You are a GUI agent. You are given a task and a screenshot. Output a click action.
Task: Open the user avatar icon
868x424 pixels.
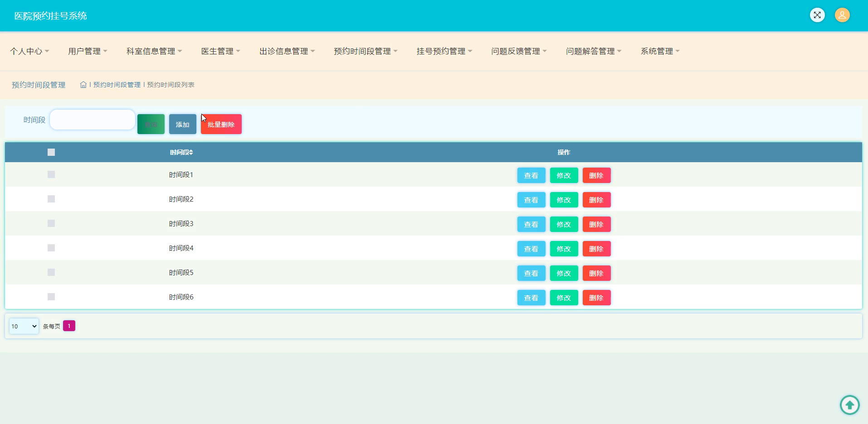click(842, 15)
